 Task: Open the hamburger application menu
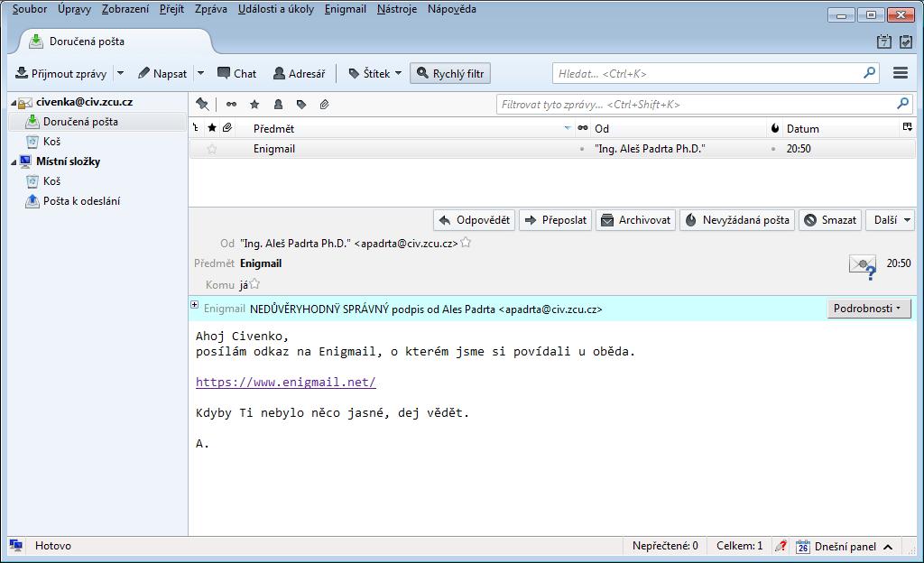901,73
